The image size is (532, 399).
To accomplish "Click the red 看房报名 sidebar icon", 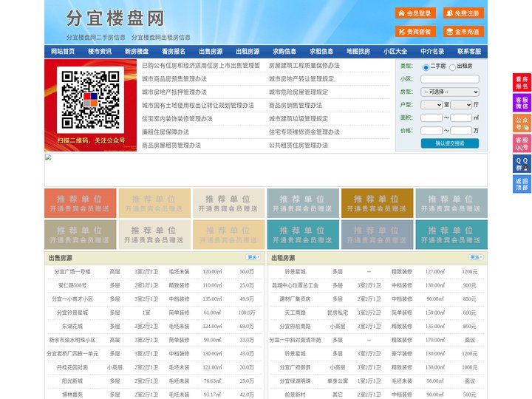I will (522, 83).
